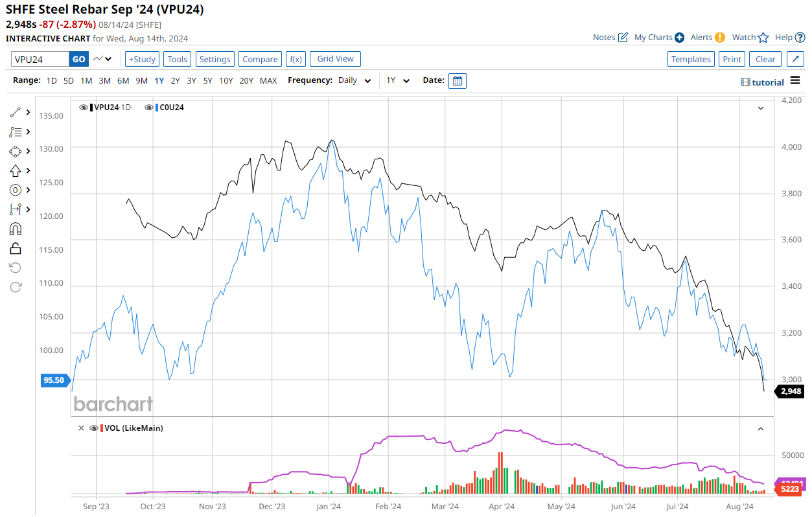Image resolution: width=812 pixels, height=517 pixels.
Task: Open the hamburger chart menu
Action: point(795,81)
